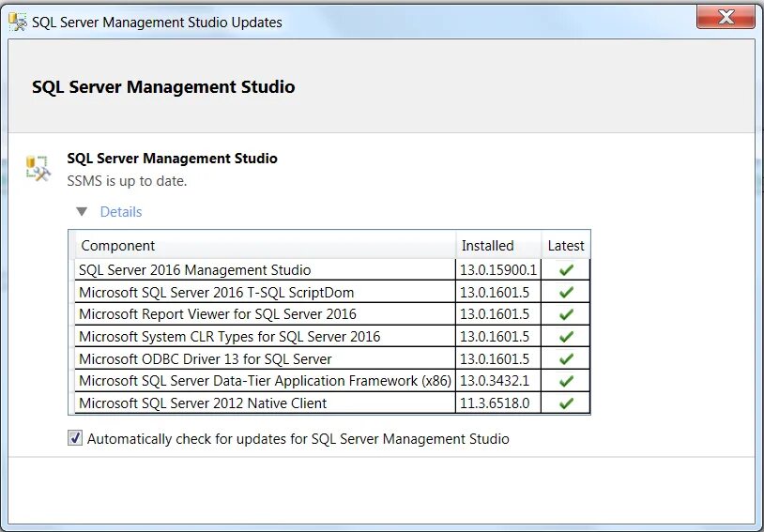Click the green checkmark for Data-Tier Application Framework

566,381
